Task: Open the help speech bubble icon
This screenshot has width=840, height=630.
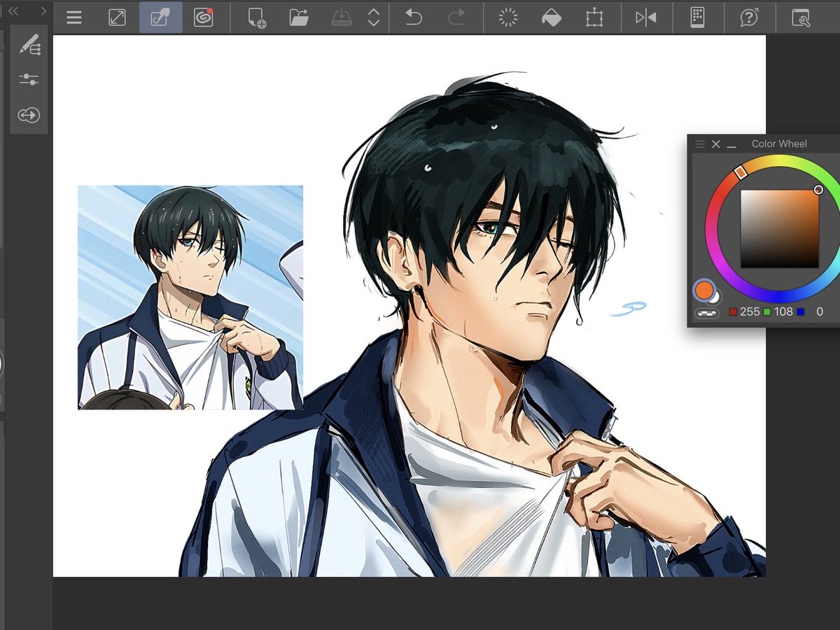Action: coord(749,17)
